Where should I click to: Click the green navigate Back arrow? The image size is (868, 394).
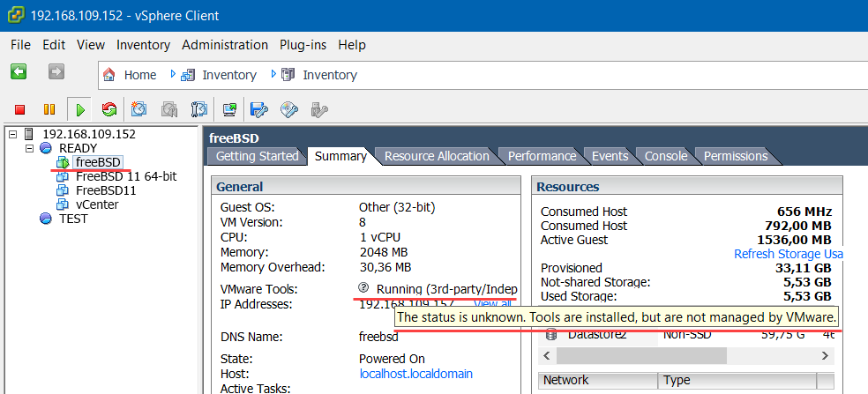(x=19, y=71)
